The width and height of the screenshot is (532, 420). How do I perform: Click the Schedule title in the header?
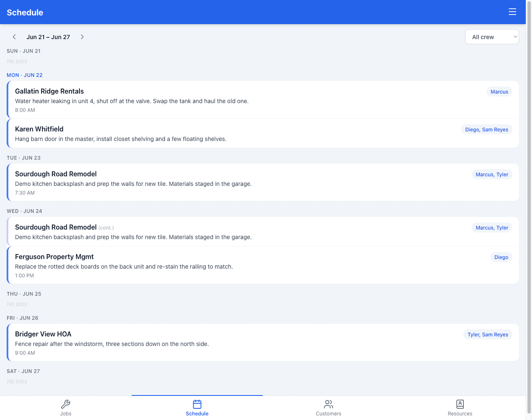click(x=25, y=12)
